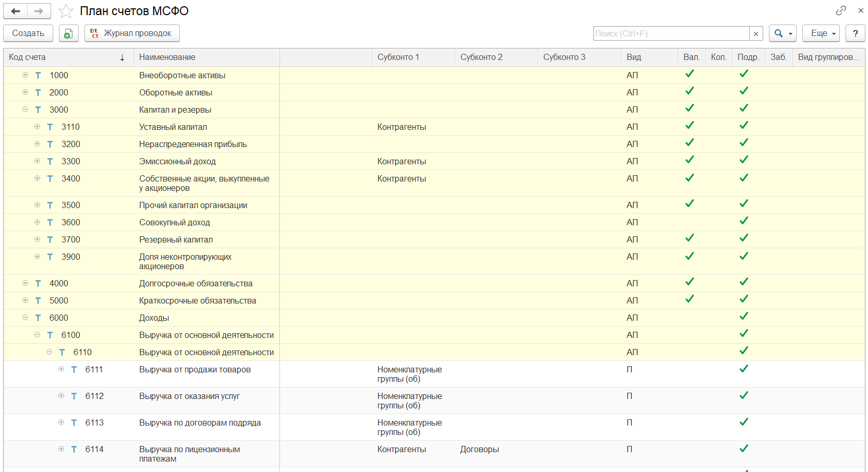The image size is (868, 472).
Task: Click the T account icon for 3700
Action: click(x=50, y=240)
